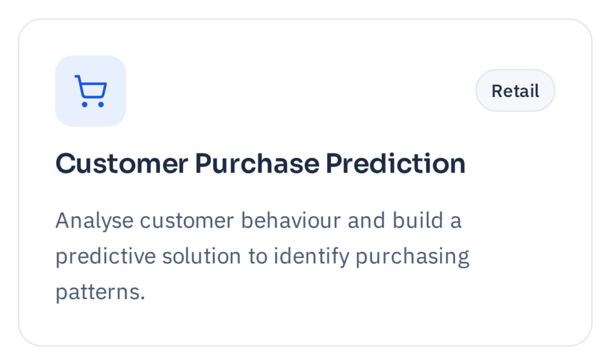
Task: Click the word patterns in description
Action: coord(100,293)
